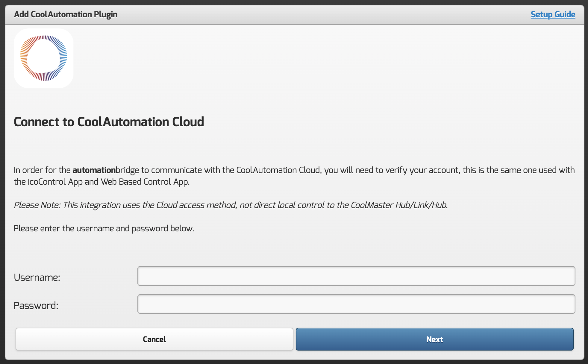Focus the Password input field
The width and height of the screenshot is (588, 364).
356,304
